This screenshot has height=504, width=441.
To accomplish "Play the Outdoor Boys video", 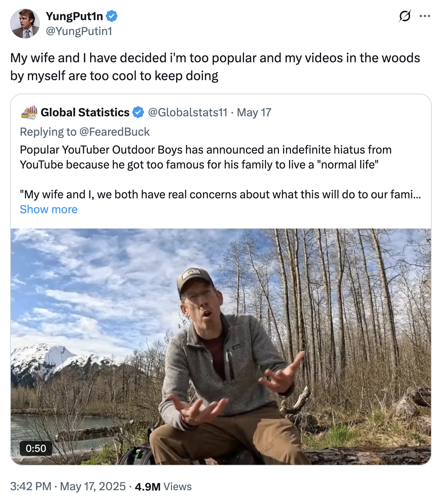I will point(221,347).
